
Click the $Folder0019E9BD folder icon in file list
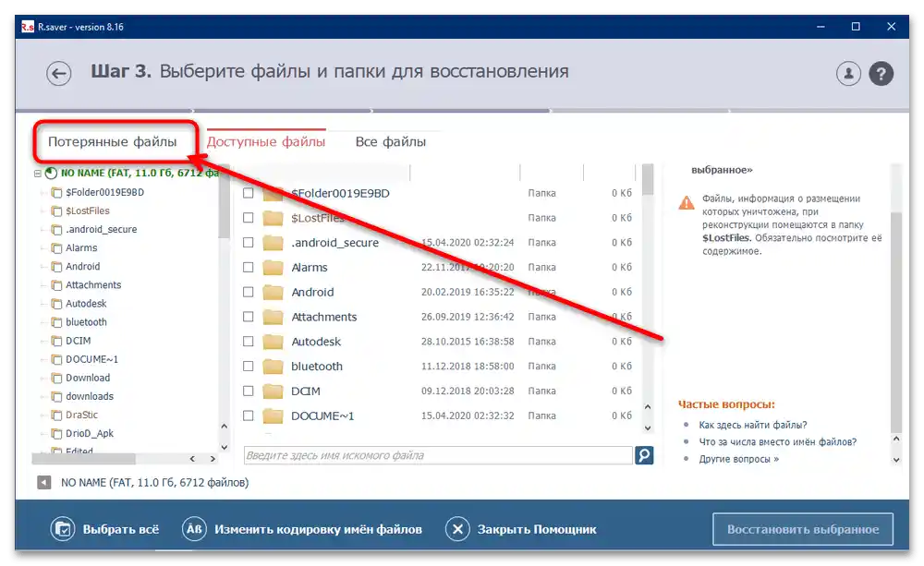[x=273, y=193]
